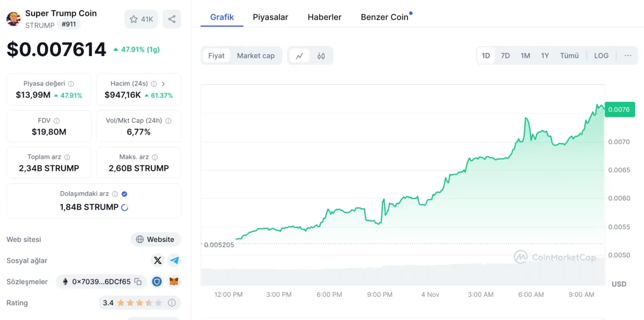Open the X (Twitter) social link
The height and width of the screenshot is (320, 644).
(158, 261)
